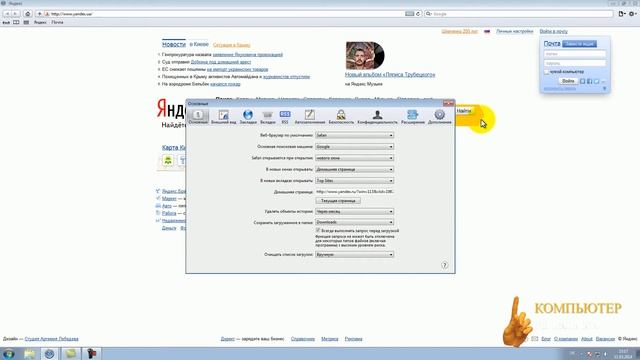The image size is (640, 360).
Task: Log in with Facebook icon
Action: pyautogui.click(x=589, y=81)
